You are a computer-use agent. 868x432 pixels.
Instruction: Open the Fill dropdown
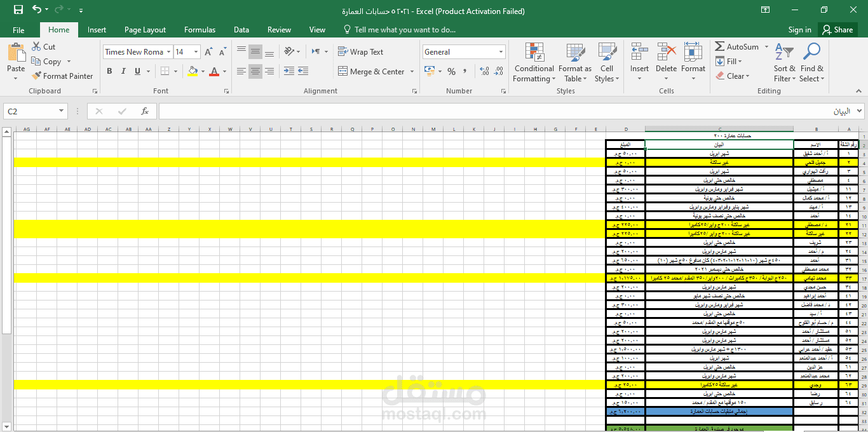coord(728,62)
